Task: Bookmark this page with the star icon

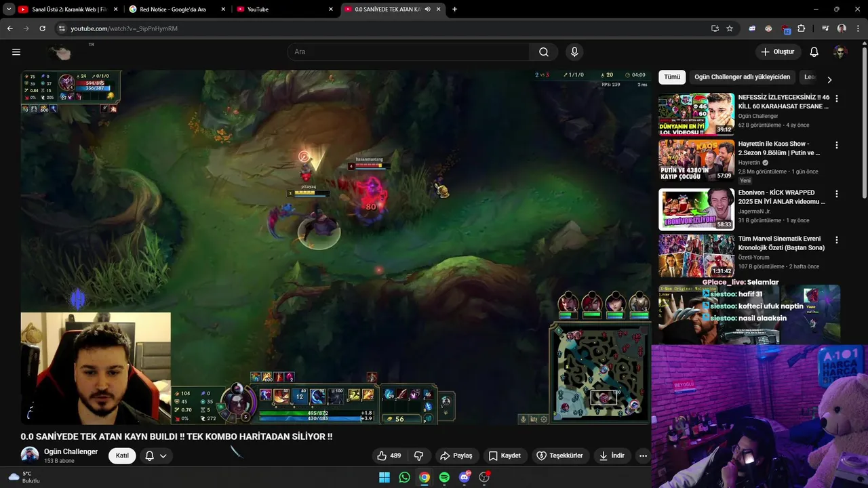Action: coord(730,28)
